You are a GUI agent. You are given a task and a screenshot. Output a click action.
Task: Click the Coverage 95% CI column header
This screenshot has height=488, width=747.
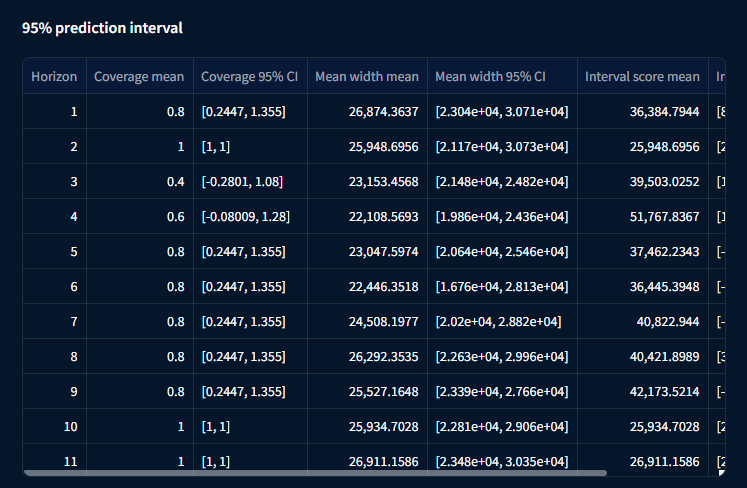250,76
